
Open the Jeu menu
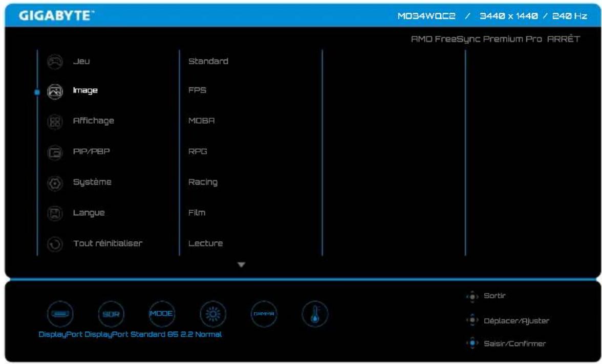tap(81, 61)
